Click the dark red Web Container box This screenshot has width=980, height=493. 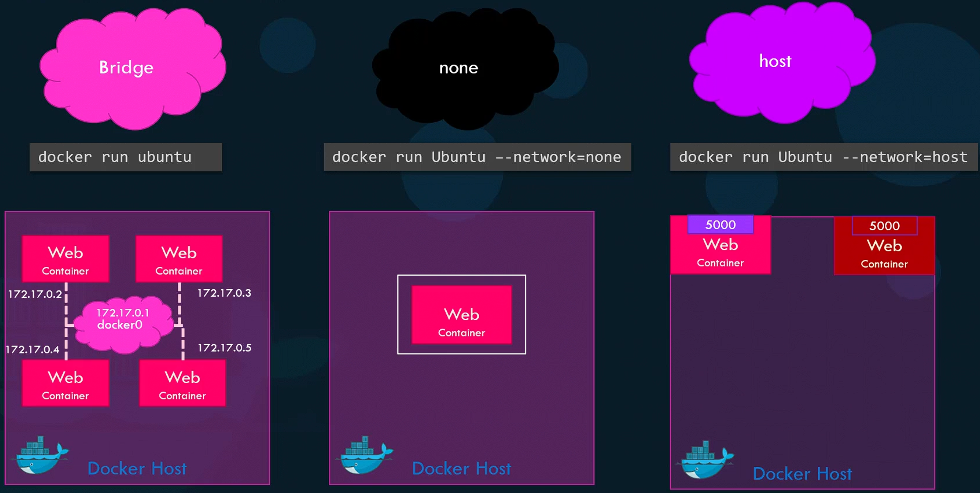point(885,254)
